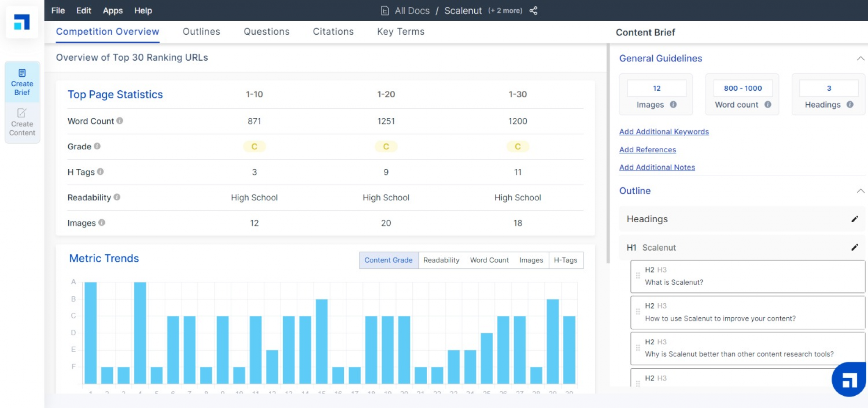
Task: Collapse the General Guidelines section
Action: (x=860, y=59)
